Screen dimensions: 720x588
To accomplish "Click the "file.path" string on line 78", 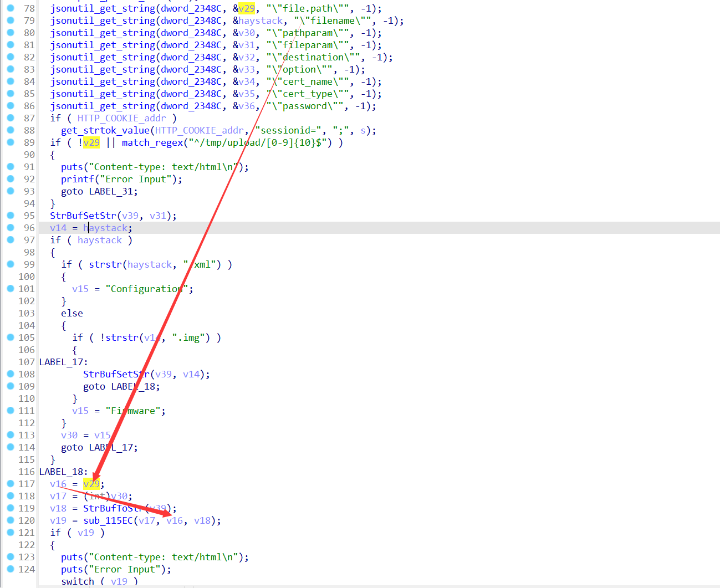I will pos(308,9).
